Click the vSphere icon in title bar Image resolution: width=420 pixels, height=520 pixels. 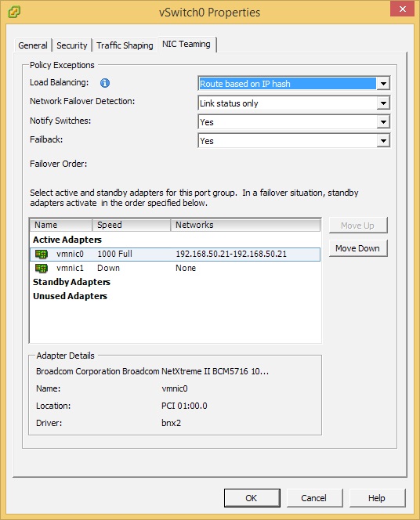14,12
